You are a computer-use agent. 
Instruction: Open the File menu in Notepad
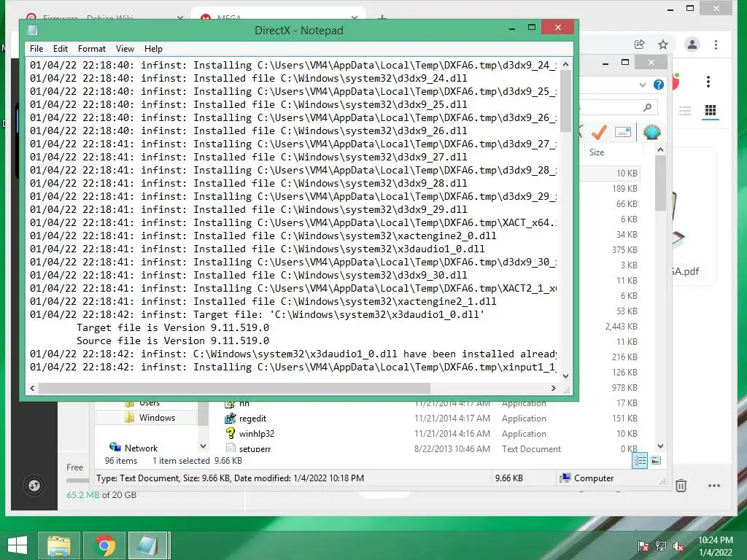pos(36,49)
